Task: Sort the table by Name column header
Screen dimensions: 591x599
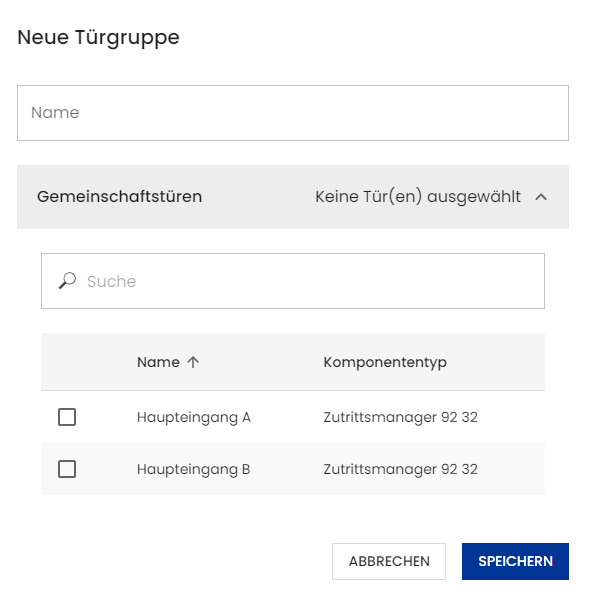Action: coord(158,362)
